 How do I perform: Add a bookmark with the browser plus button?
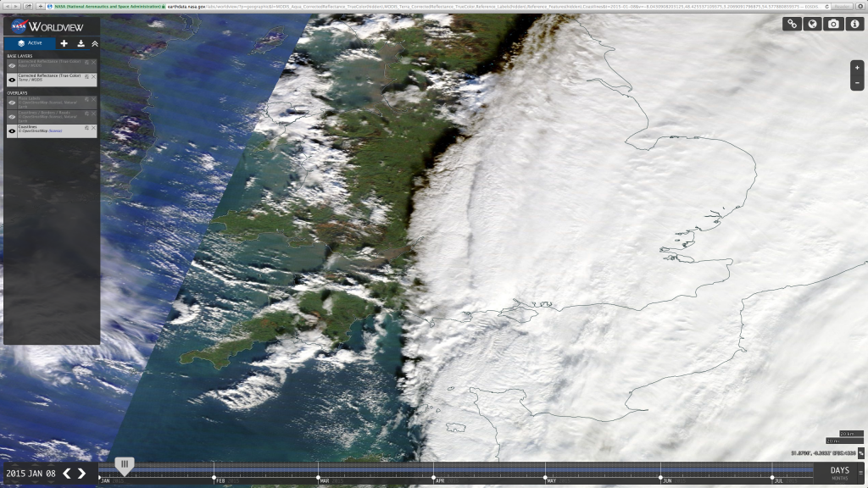[40, 6]
